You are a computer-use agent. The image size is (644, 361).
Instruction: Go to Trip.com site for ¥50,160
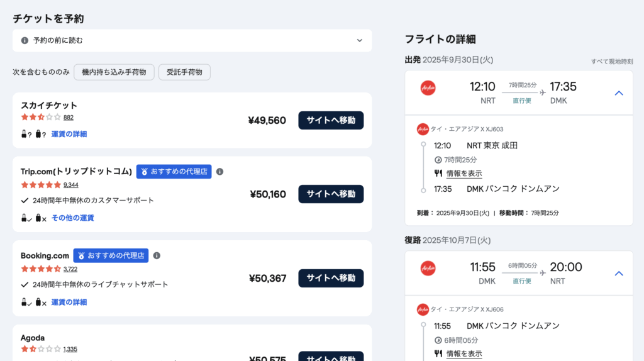331,194
